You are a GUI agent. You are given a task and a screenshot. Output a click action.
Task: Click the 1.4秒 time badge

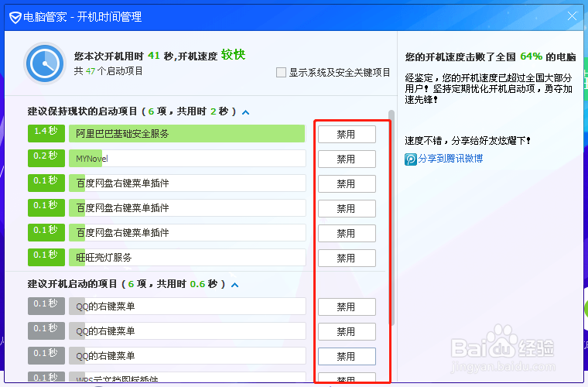(x=46, y=133)
